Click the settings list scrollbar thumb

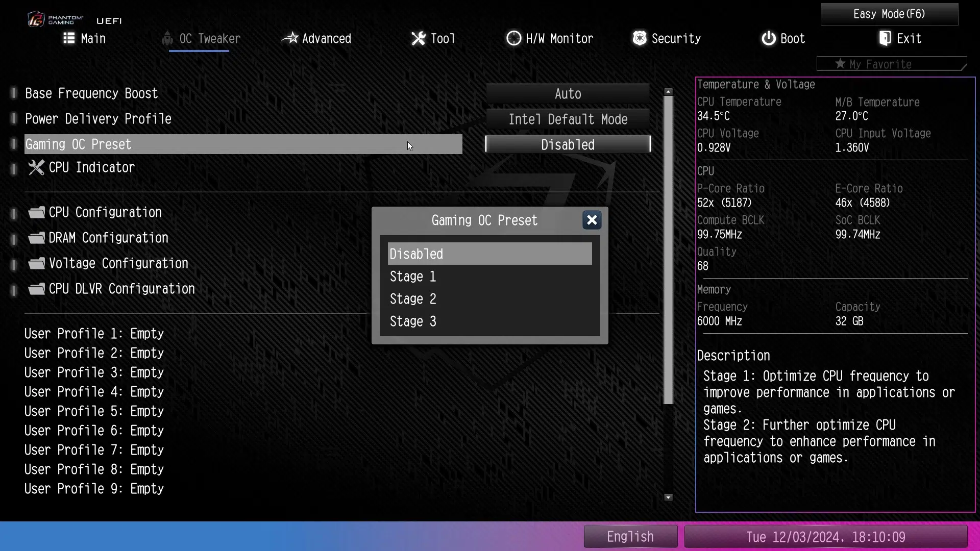(668, 250)
